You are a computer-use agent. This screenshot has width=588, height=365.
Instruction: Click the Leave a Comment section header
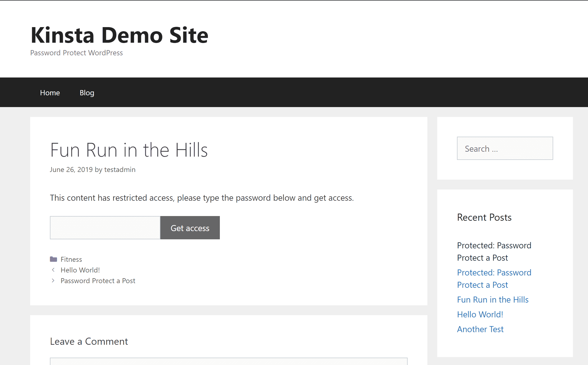pos(88,341)
